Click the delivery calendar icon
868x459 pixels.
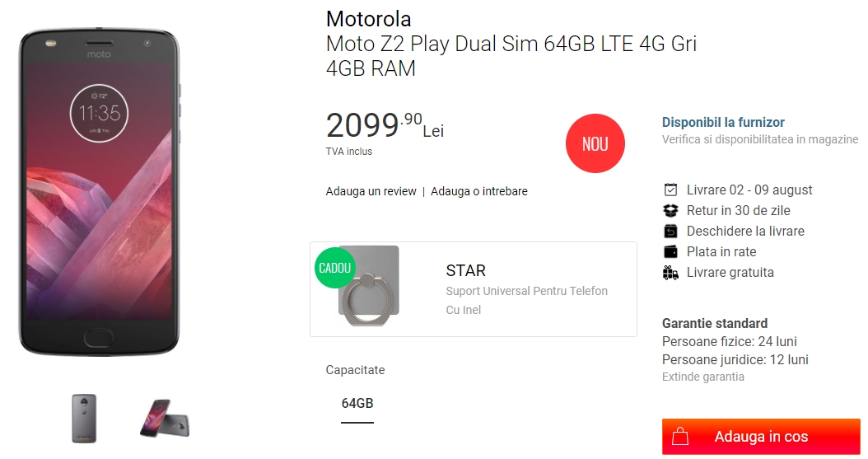click(x=670, y=190)
